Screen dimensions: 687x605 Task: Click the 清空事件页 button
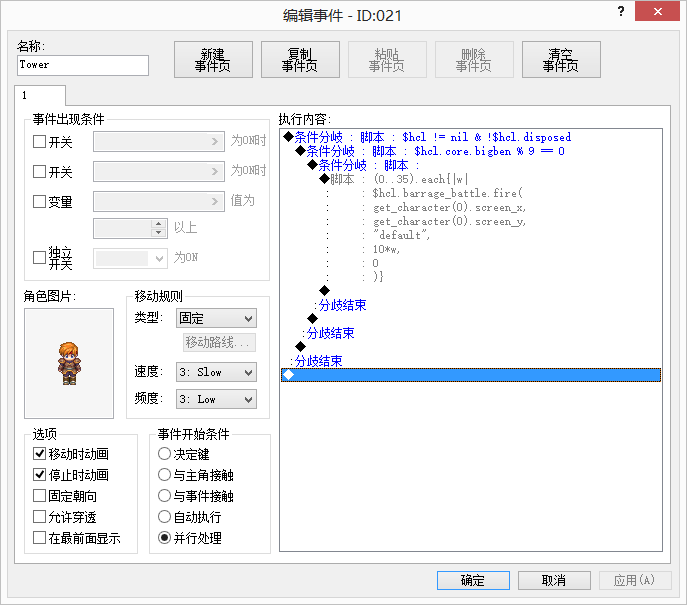coord(561,60)
